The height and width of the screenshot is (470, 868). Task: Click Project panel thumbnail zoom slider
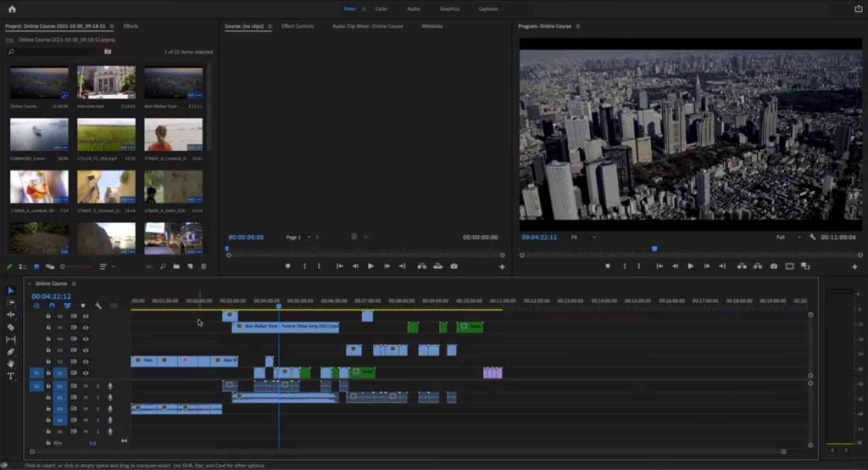tap(75, 266)
